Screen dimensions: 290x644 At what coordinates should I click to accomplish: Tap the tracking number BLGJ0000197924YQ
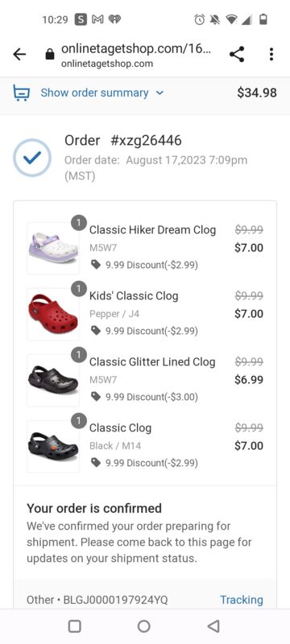(x=115, y=600)
